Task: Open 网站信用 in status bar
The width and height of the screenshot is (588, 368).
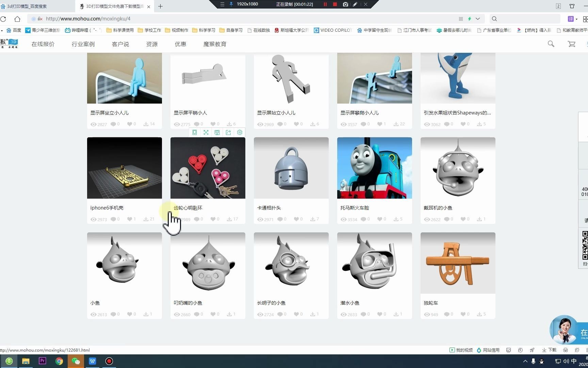Action: point(488,350)
